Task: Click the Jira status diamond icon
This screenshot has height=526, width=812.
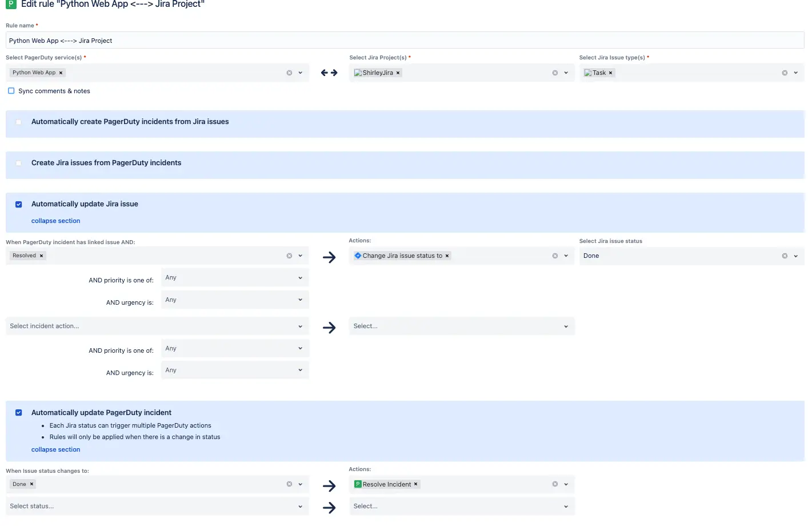Action: (358, 256)
